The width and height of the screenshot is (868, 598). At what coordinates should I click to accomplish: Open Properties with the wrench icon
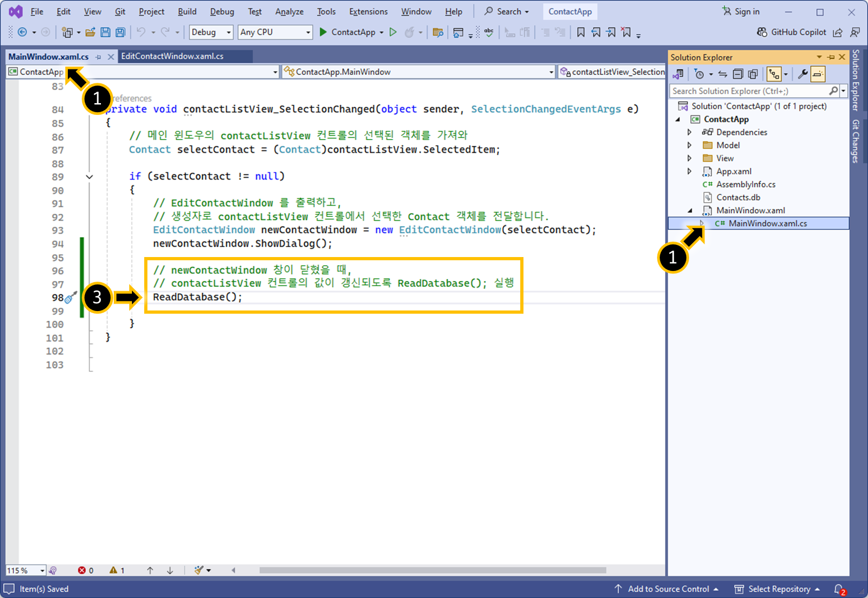click(802, 74)
